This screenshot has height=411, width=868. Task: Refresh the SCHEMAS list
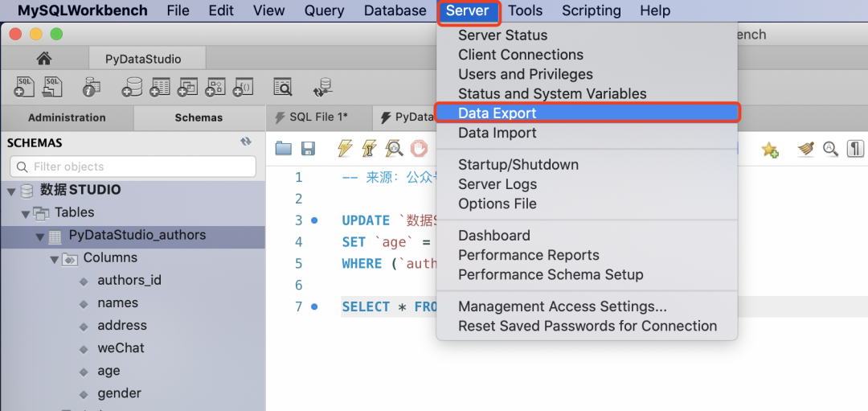(x=246, y=142)
